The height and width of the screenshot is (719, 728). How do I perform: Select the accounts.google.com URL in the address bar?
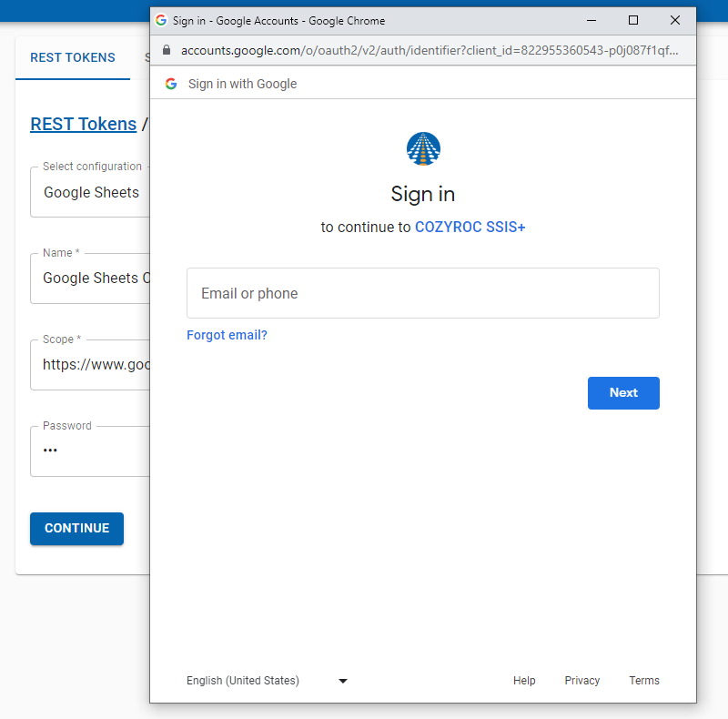(428, 50)
